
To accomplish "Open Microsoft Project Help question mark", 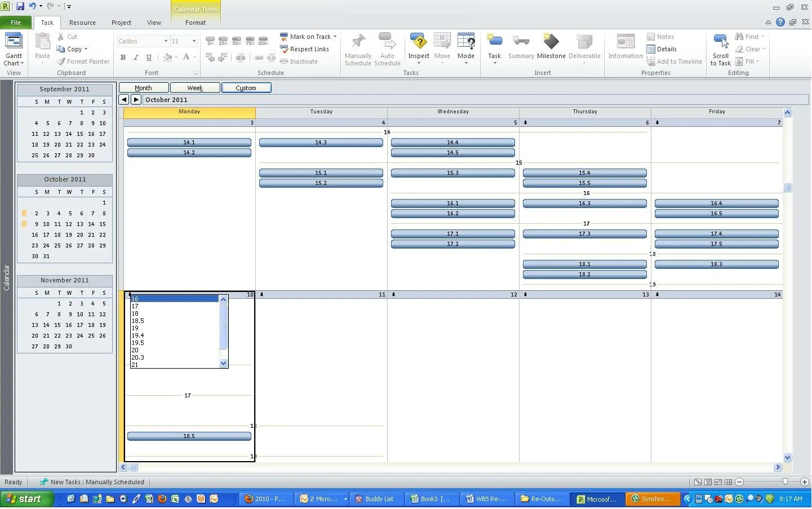I will point(780,23).
